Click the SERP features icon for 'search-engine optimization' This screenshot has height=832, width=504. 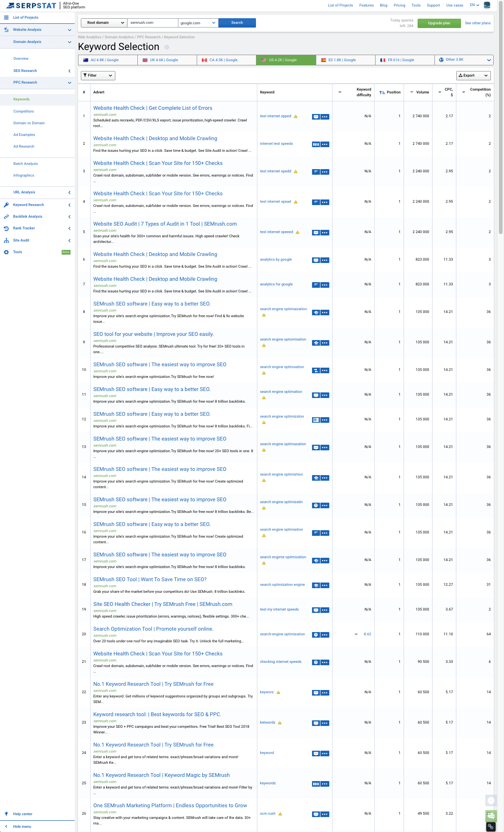(316, 635)
